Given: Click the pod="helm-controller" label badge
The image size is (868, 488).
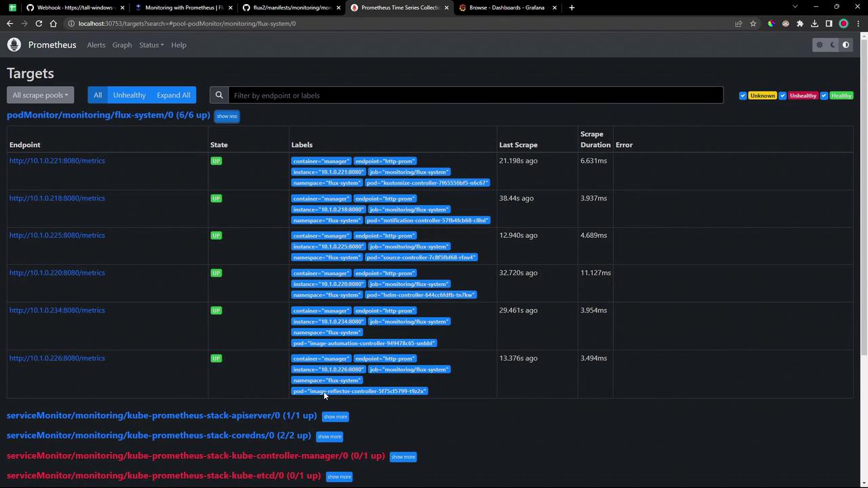Looking at the screenshot, I should (x=420, y=295).
